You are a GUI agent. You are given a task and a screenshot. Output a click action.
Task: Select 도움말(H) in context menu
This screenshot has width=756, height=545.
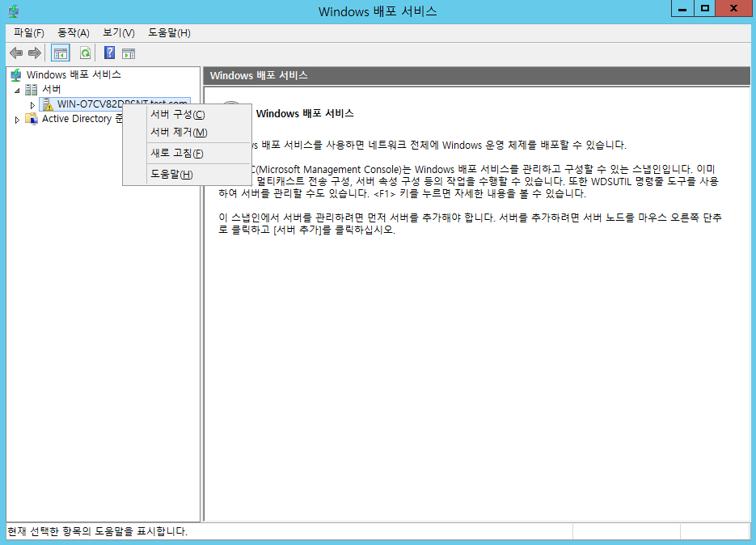pos(171,174)
